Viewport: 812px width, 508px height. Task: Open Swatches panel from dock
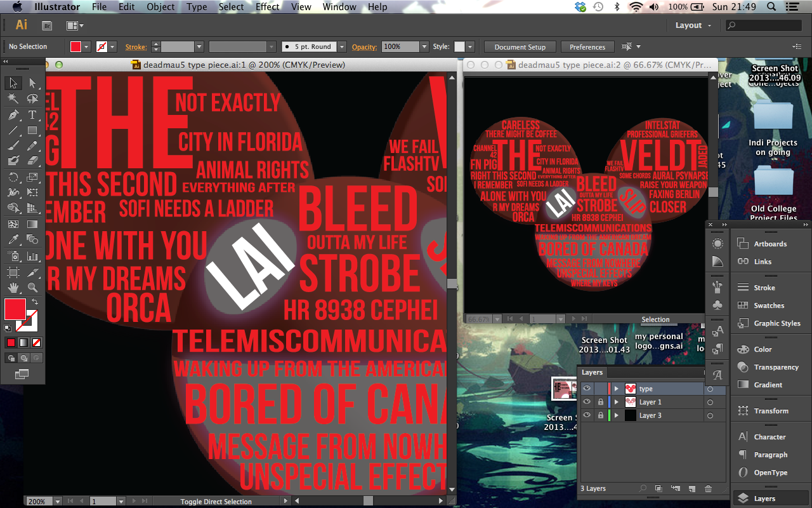769,305
